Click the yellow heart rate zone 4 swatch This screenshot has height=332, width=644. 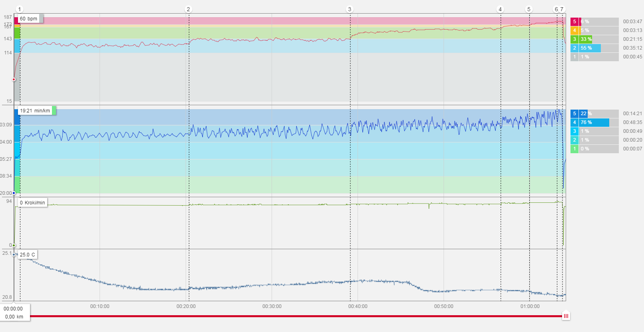(574, 30)
